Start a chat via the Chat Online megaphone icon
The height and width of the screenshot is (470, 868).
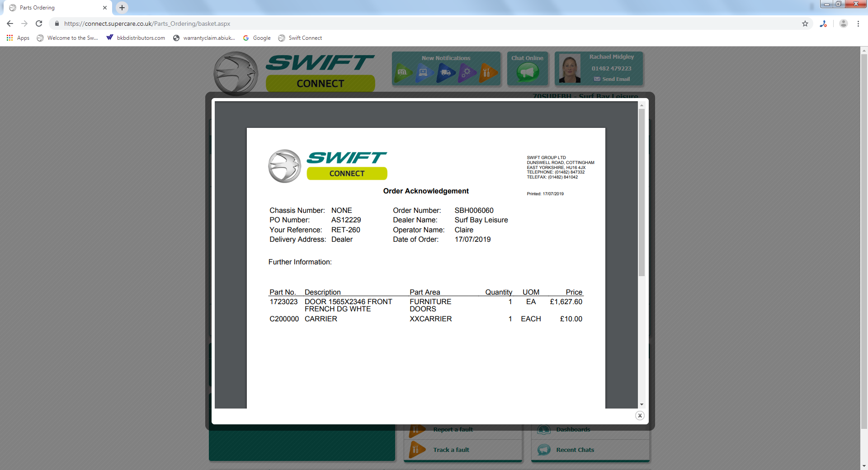pyautogui.click(x=528, y=72)
